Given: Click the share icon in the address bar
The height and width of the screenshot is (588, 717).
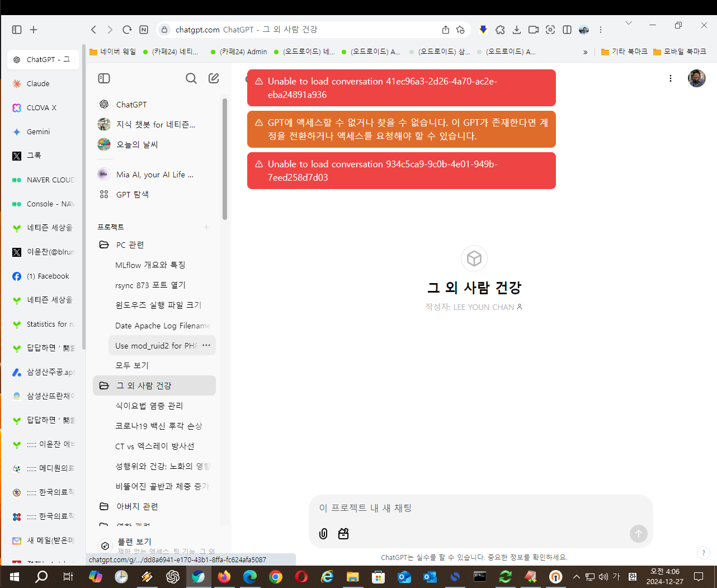Looking at the screenshot, I should coord(446,30).
